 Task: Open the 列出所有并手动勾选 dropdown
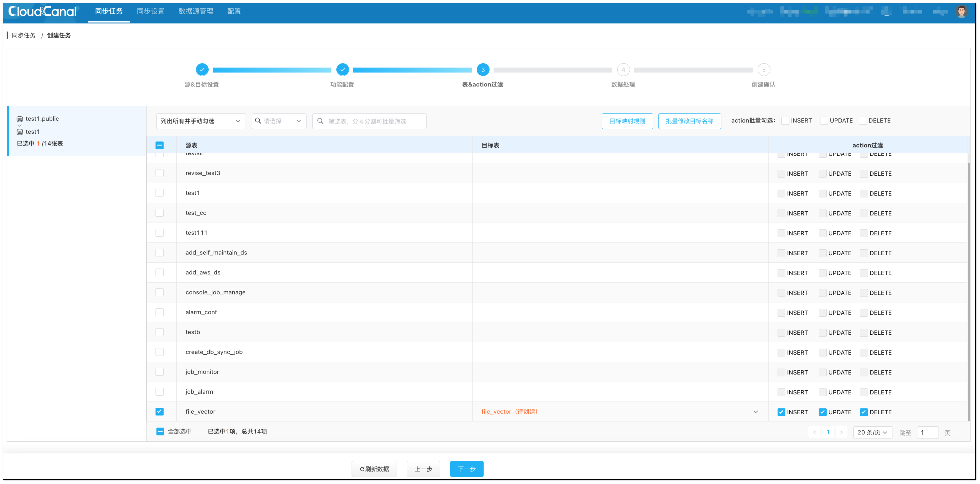pos(200,121)
